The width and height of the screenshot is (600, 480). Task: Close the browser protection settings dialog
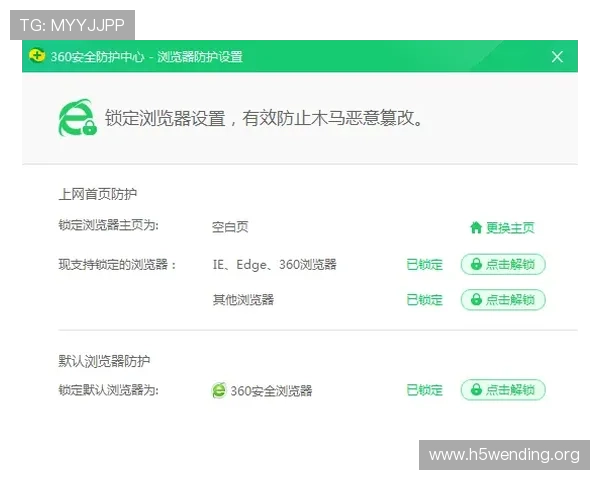coord(557,57)
